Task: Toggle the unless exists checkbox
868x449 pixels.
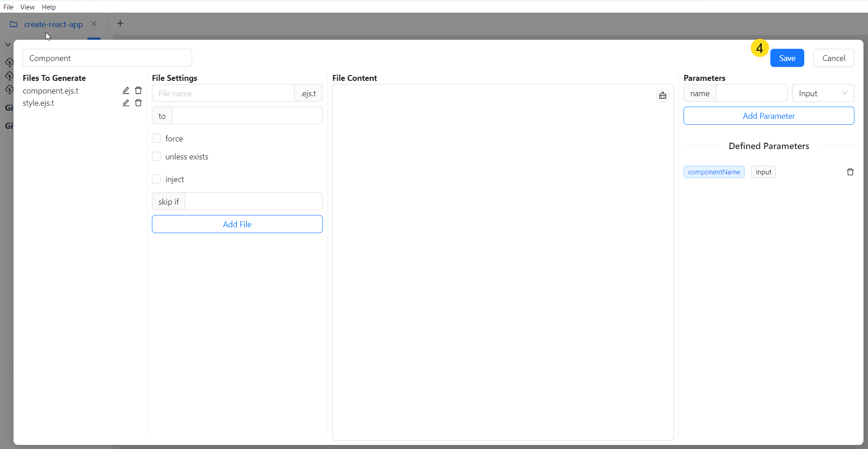Action: (156, 157)
